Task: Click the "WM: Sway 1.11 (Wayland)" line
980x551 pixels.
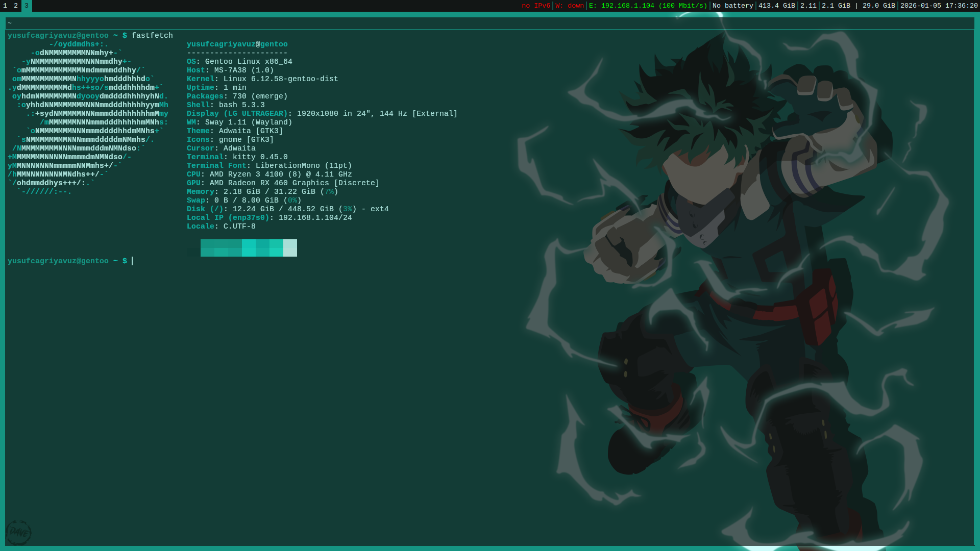Action: (x=239, y=122)
